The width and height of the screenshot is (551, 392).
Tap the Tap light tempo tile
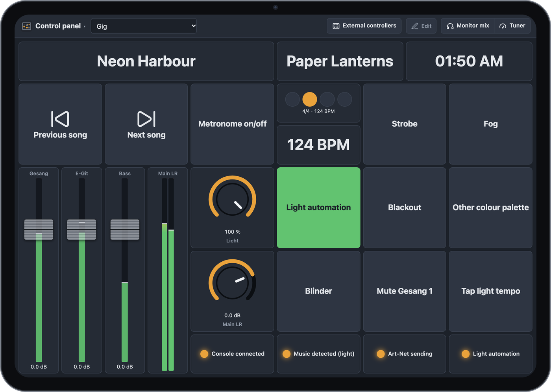490,291
